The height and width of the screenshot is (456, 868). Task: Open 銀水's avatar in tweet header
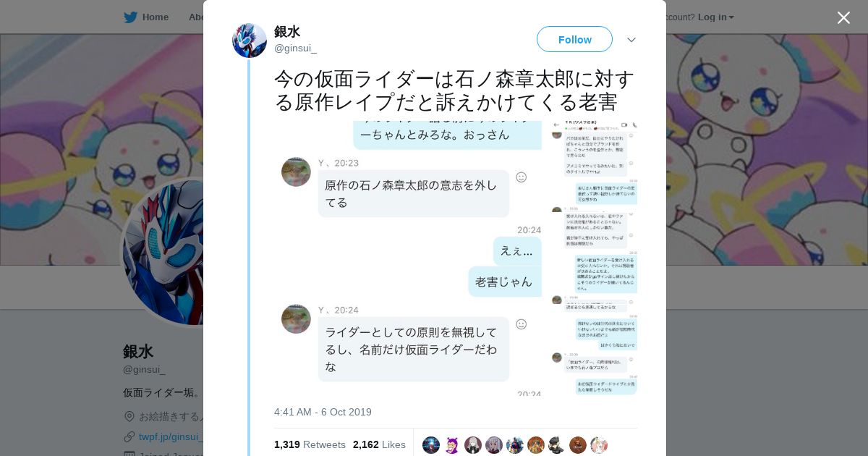coord(250,41)
